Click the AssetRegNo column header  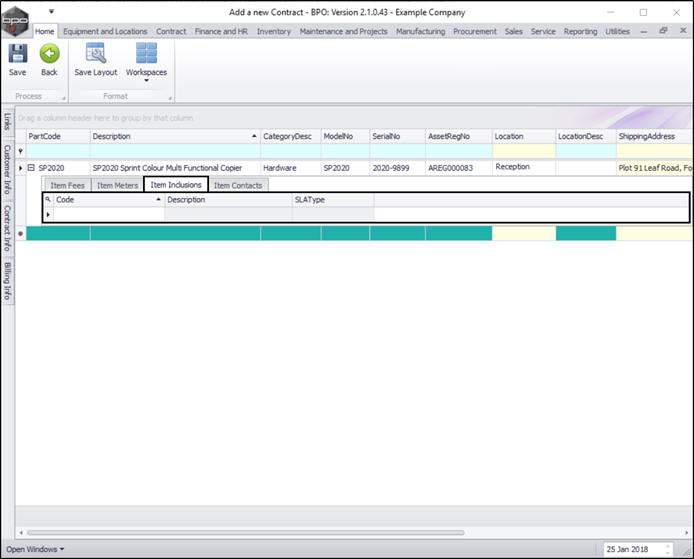[x=459, y=136]
